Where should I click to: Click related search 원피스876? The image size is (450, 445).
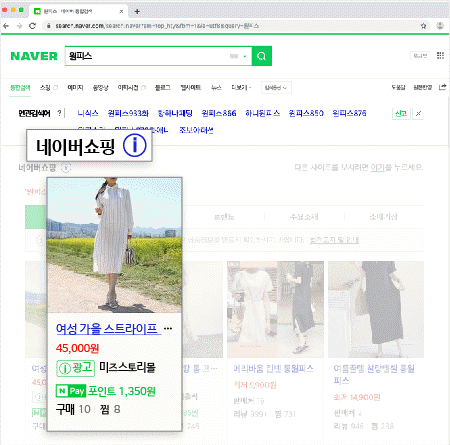click(349, 113)
